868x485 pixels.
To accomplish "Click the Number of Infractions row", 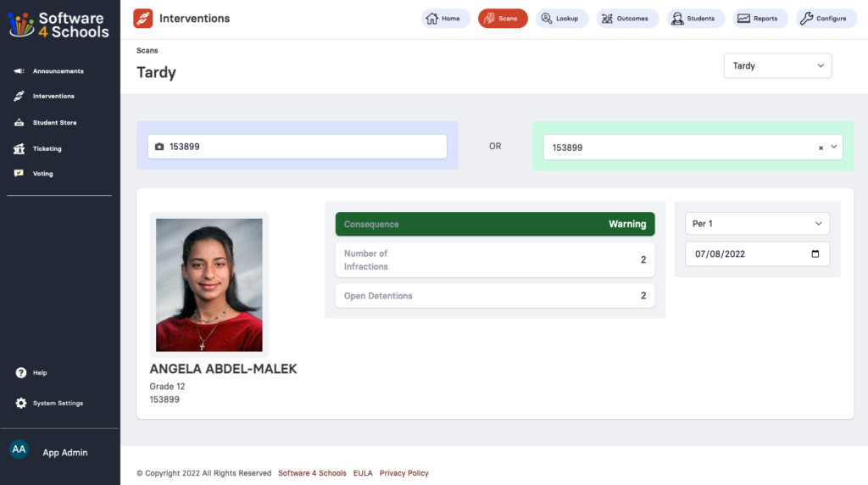I will point(495,259).
